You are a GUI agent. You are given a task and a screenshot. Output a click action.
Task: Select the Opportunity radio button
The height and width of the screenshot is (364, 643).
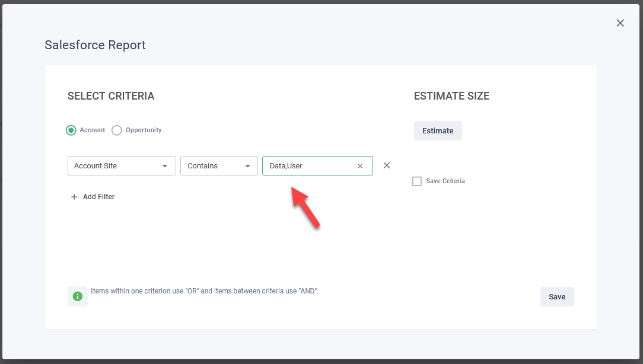click(117, 130)
